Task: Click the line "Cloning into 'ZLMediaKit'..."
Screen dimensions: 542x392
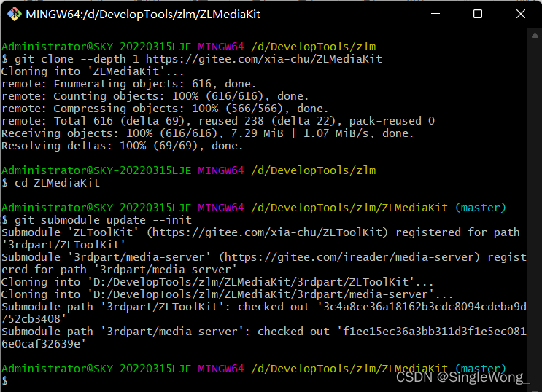Action: point(93,71)
